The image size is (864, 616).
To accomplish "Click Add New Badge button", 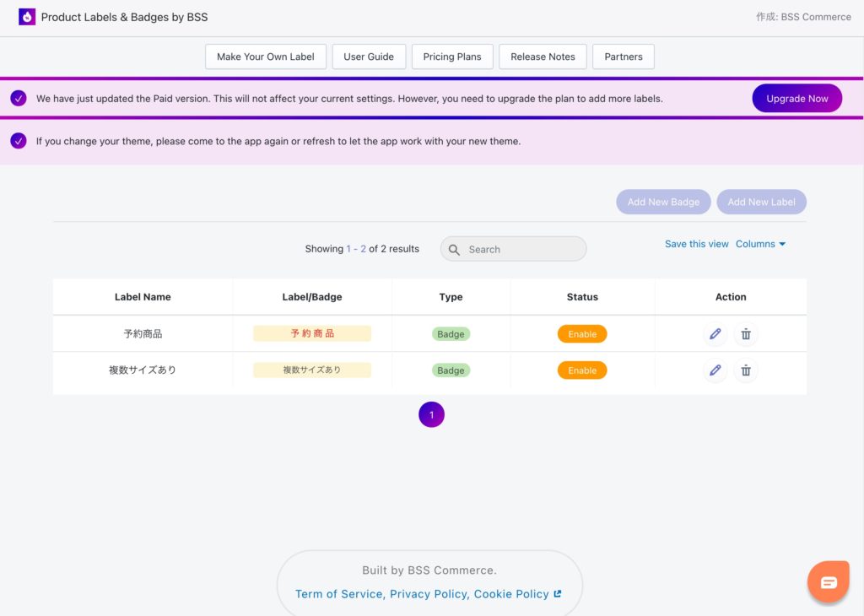I will point(663,202).
